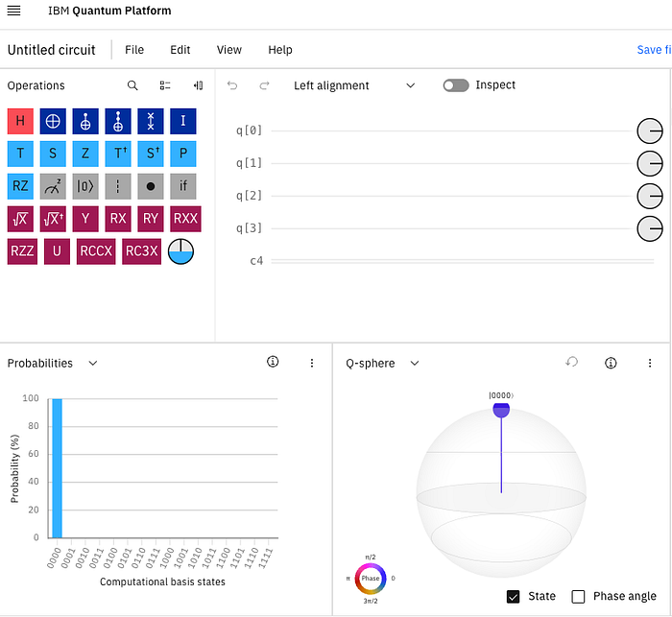This screenshot has height=617, width=672.
Task: Click the 0000 probability bar
Action: tap(57, 468)
